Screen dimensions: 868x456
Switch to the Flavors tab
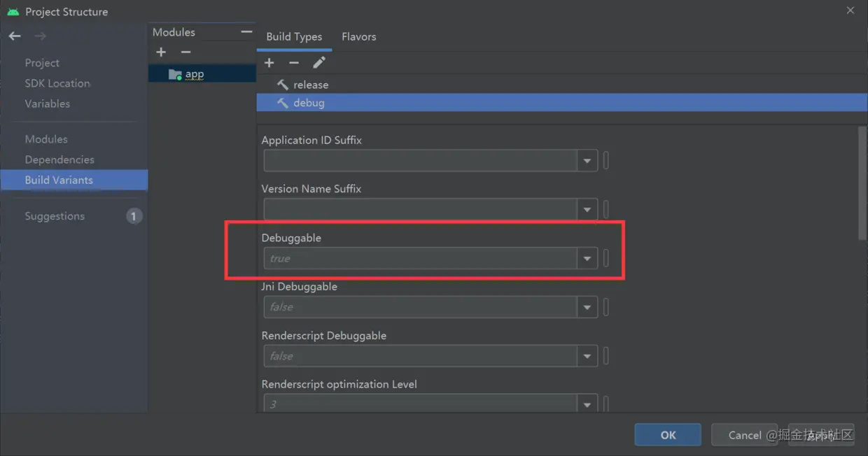[x=359, y=36]
